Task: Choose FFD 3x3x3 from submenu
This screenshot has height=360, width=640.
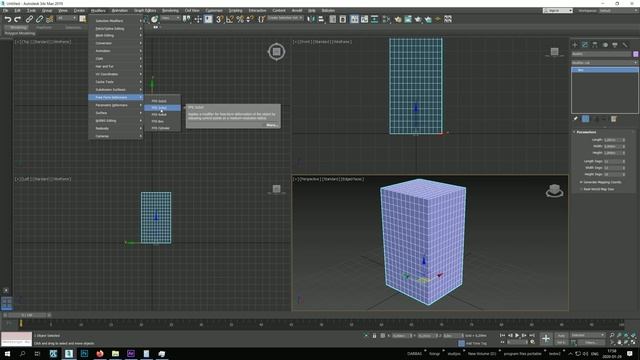Action: (162, 108)
